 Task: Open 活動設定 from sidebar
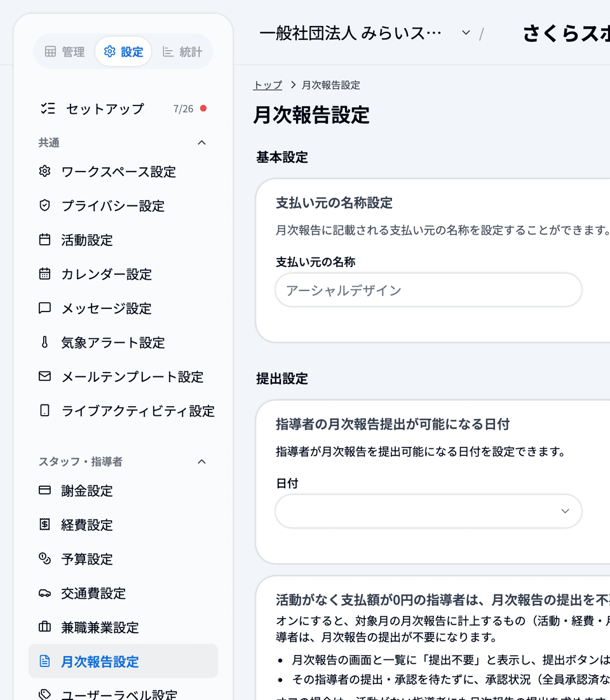123,240
